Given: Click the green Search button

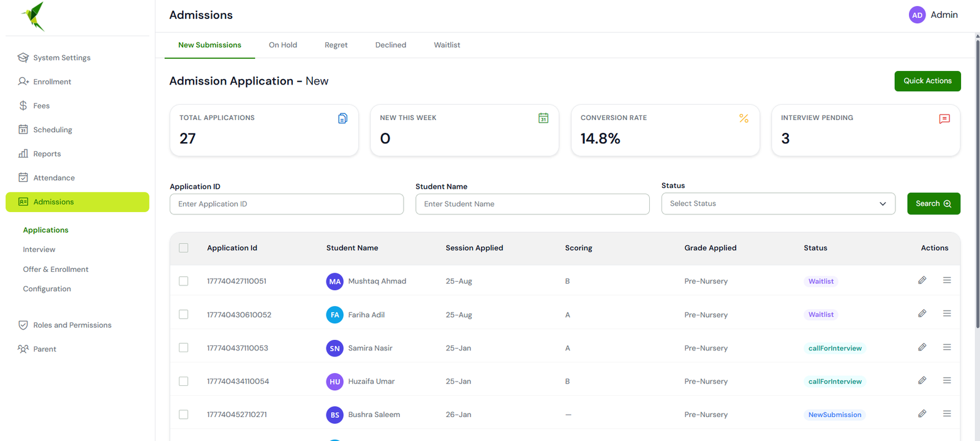Looking at the screenshot, I should (x=933, y=204).
